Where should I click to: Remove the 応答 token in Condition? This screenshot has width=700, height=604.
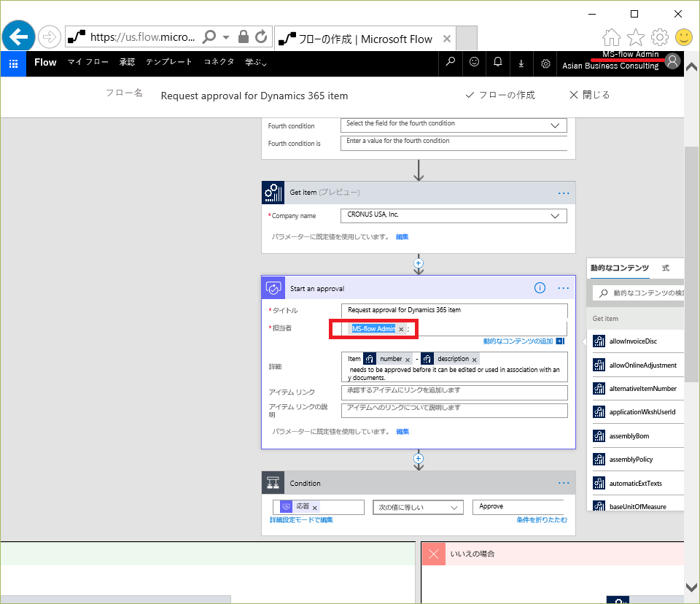[x=315, y=508]
